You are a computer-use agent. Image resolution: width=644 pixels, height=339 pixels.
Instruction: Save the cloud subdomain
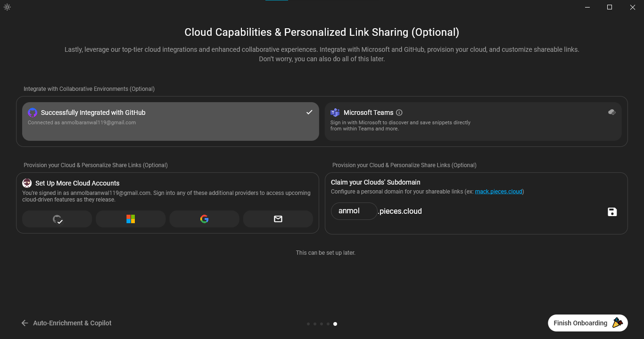tap(612, 212)
